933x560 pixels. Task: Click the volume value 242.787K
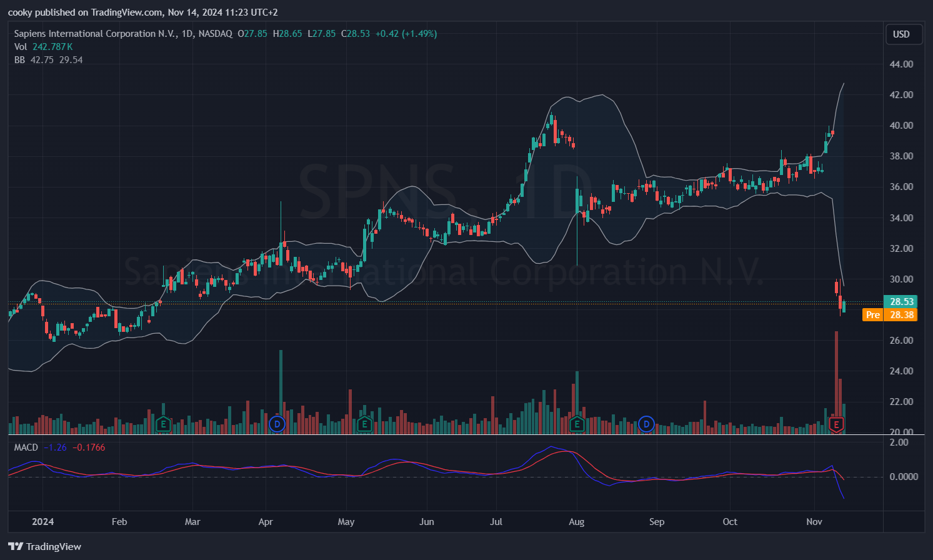[x=52, y=47]
